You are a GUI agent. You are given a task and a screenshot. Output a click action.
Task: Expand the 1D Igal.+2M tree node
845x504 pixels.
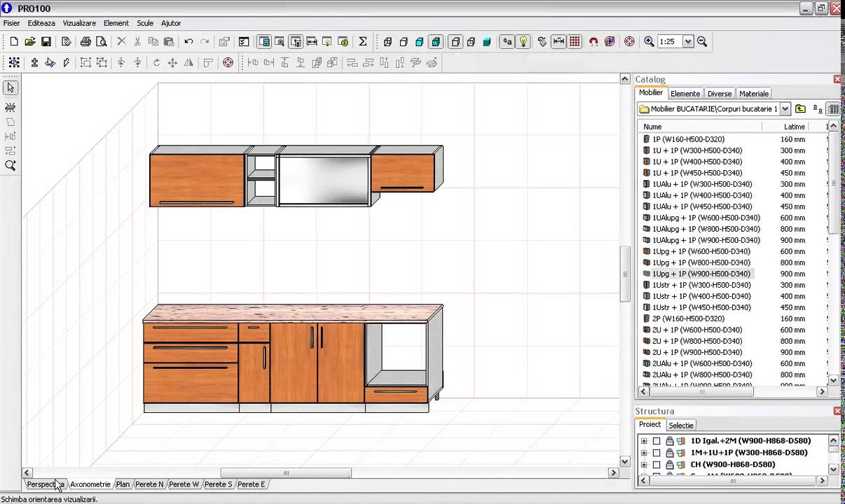[x=644, y=441]
